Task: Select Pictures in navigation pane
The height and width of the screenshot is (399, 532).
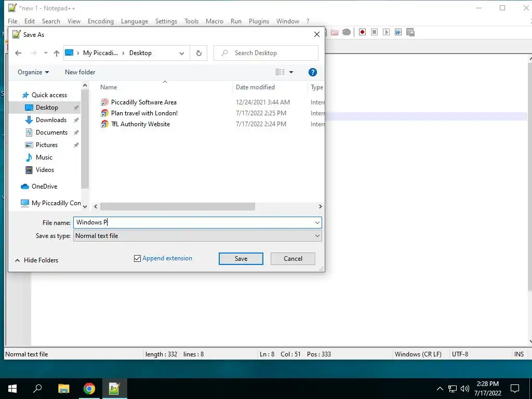Action: (47, 145)
